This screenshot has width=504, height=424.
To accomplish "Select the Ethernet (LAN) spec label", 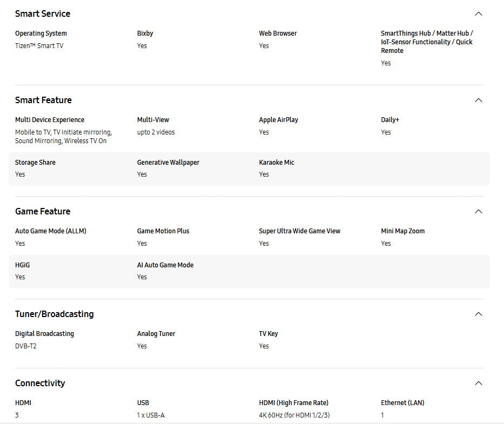I will [x=402, y=403].
